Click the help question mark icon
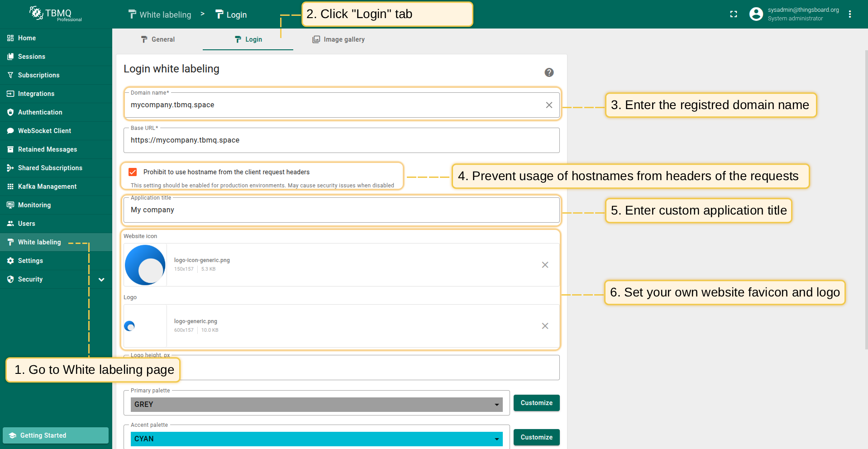The image size is (868, 449). click(x=549, y=72)
